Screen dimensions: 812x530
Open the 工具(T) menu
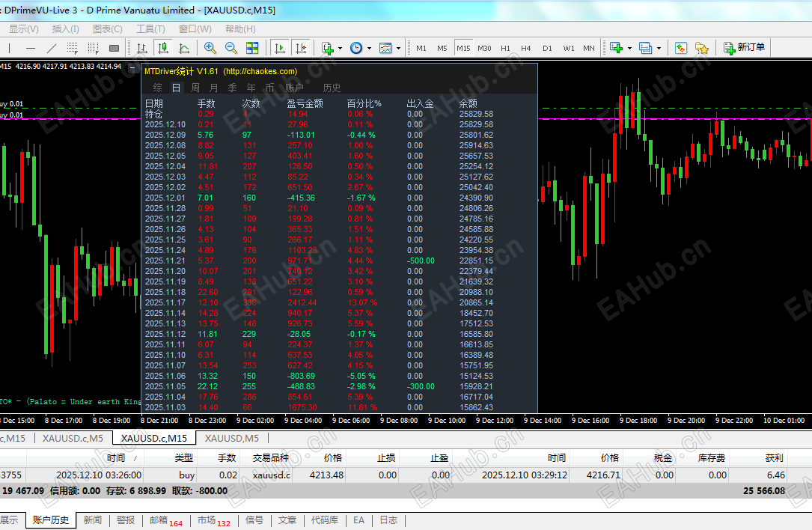(150, 29)
